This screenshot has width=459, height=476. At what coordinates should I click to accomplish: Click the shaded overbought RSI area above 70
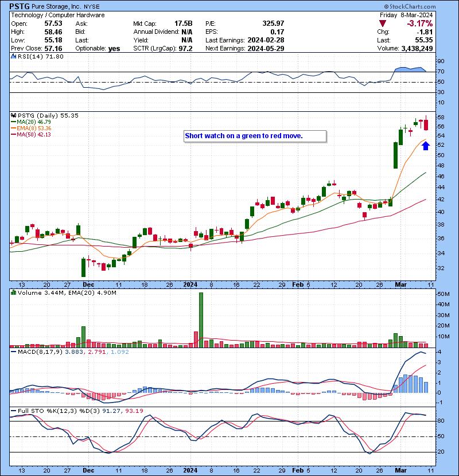pos(410,69)
